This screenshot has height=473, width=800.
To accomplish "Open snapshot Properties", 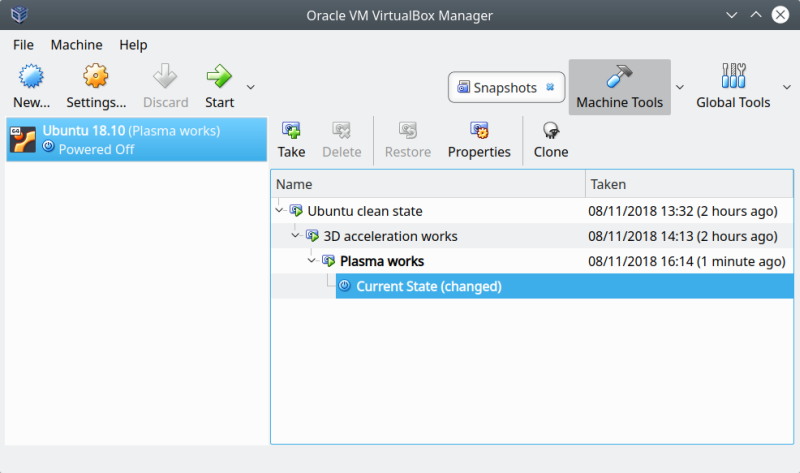I will click(x=479, y=131).
